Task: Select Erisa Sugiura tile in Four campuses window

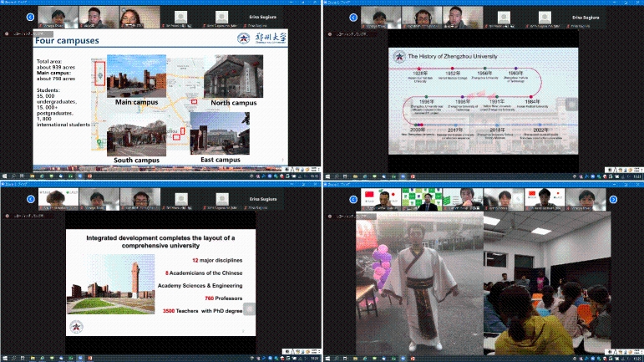Action: pyautogui.click(x=263, y=18)
